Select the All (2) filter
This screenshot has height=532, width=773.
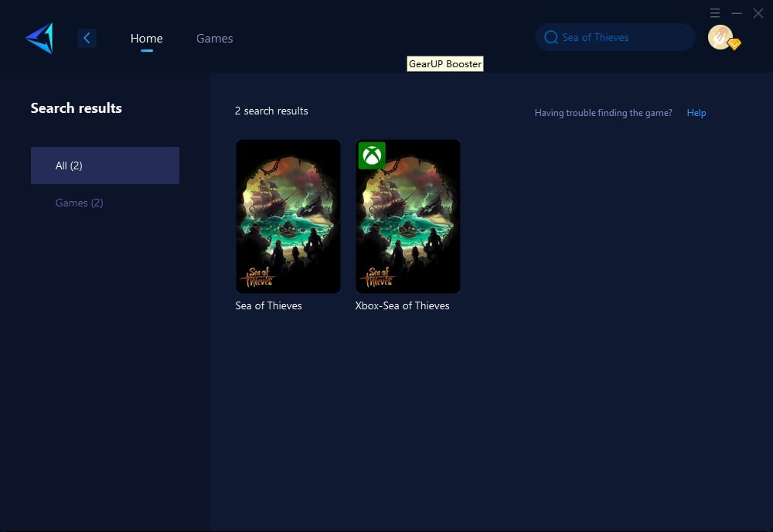pyautogui.click(x=105, y=165)
